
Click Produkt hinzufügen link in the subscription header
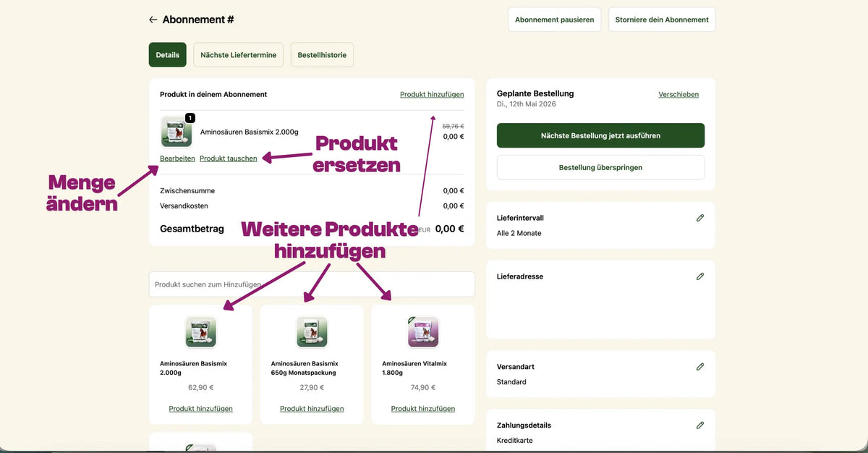[x=432, y=94]
